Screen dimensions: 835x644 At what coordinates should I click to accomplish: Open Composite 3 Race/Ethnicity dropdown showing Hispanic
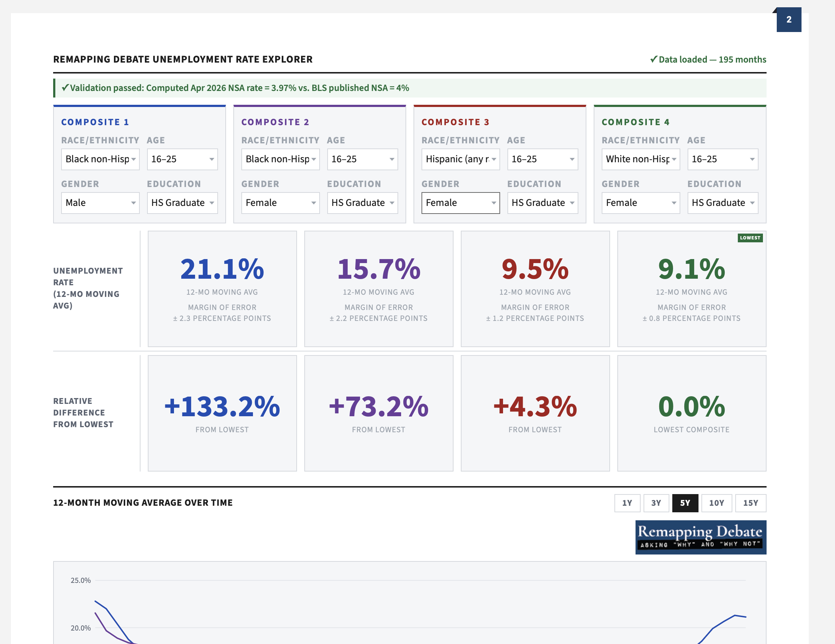[x=460, y=159]
